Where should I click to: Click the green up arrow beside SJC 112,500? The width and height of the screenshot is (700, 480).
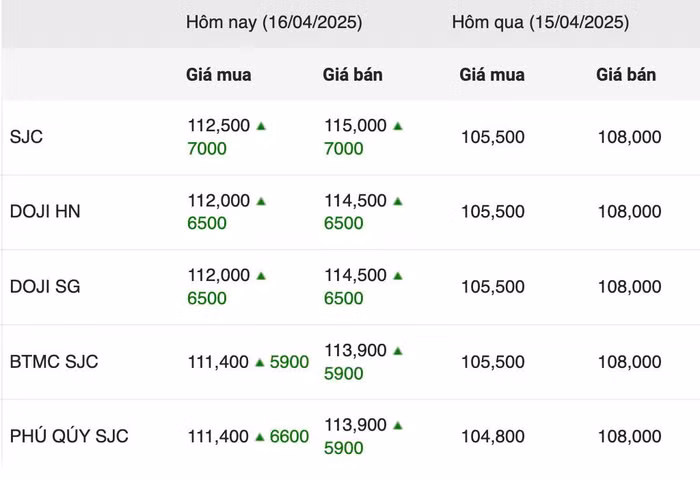pyautogui.click(x=261, y=126)
